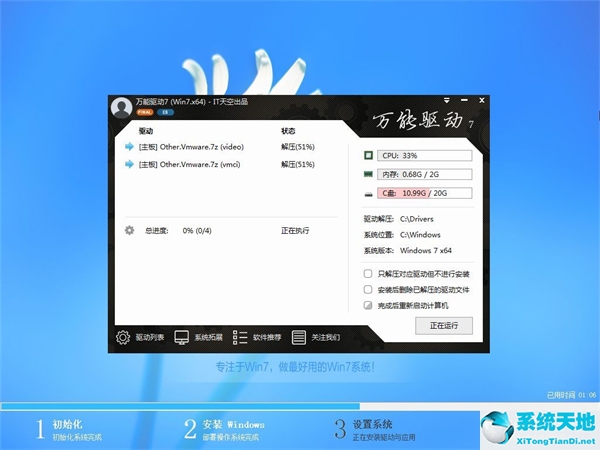The width and height of the screenshot is (600, 450).
Task: Click the 万能驱动 calligraphy logo
Action: pyautogui.click(x=423, y=120)
